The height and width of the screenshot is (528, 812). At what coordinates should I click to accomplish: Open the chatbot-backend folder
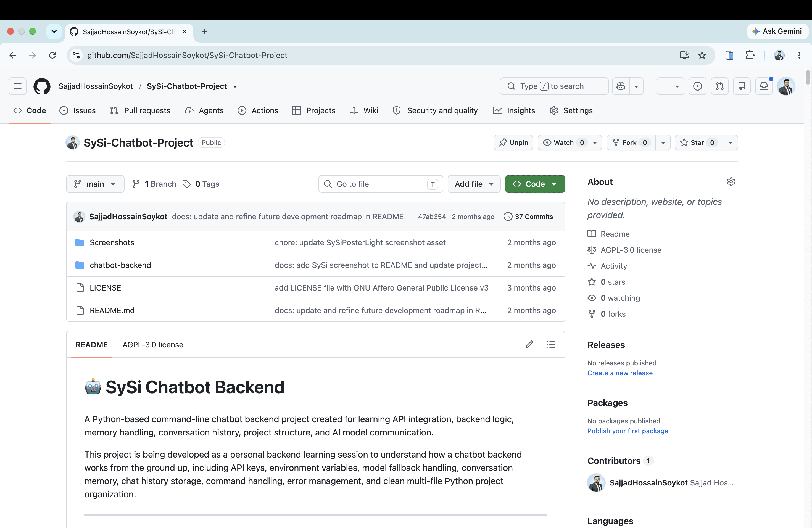pos(120,265)
